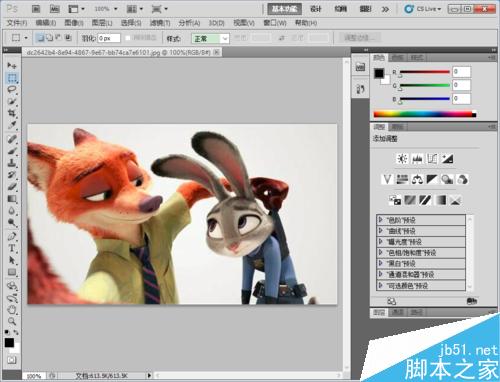Select the Hand tool

(12, 309)
